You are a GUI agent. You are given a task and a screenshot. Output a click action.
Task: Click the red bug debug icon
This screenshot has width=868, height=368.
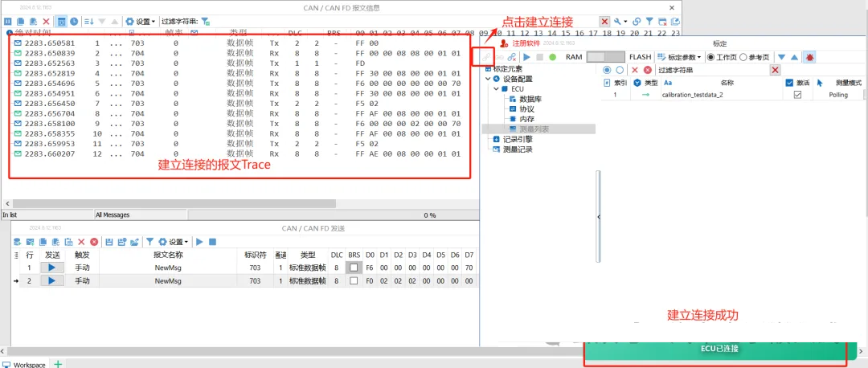click(x=809, y=57)
